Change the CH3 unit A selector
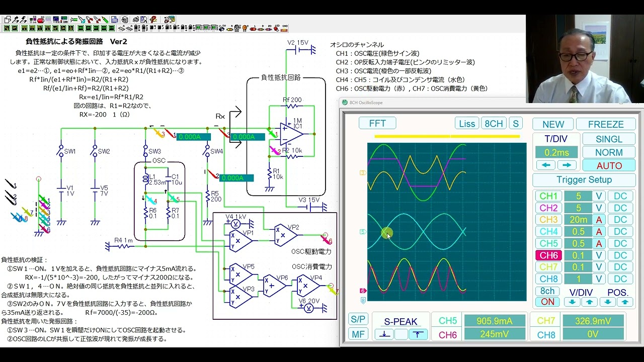The image size is (644, 362). [599, 220]
